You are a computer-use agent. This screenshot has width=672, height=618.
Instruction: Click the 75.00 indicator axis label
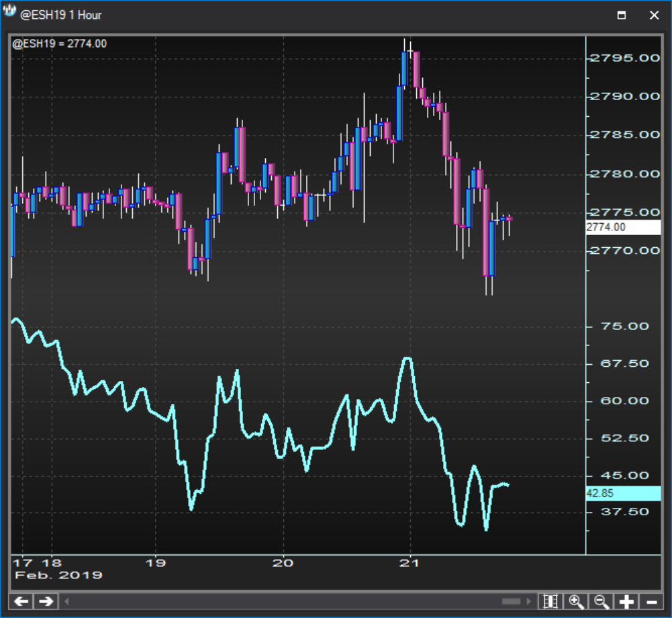(625, 326)
